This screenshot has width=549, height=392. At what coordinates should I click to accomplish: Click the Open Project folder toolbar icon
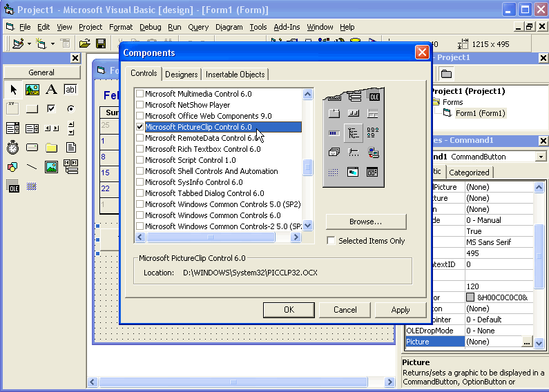pyautogui.click(x=84, y=43)
